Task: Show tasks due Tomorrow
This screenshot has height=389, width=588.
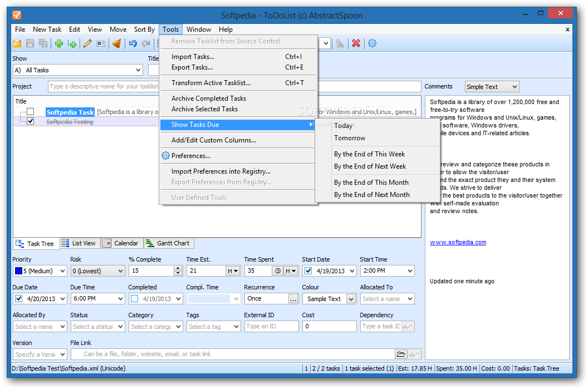Action: [378, 138]
